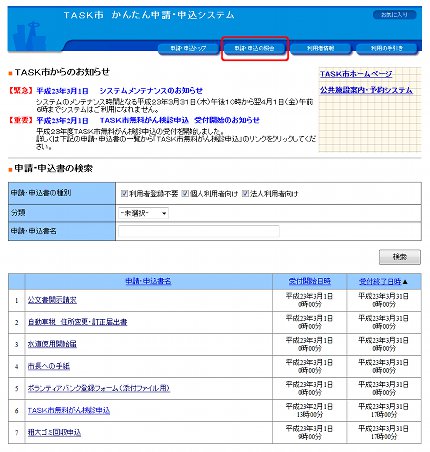The image size is (430, 452).
Task: Click the お気に入り favorites button
Action: [394, 15]
